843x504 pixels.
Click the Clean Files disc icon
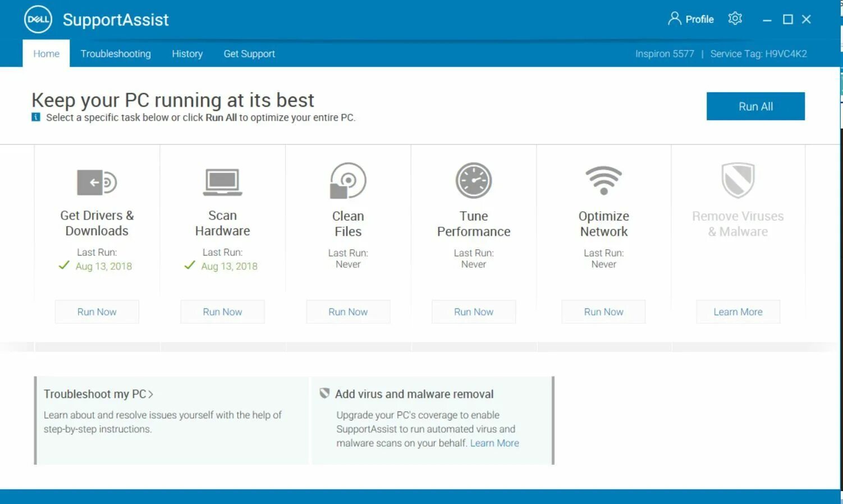348,181
